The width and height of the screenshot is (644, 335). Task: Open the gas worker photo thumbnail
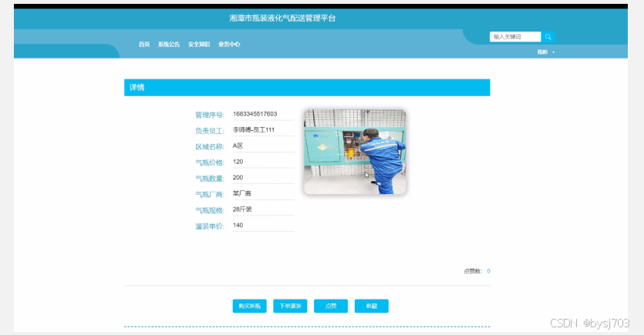click(x=355, y=152)
